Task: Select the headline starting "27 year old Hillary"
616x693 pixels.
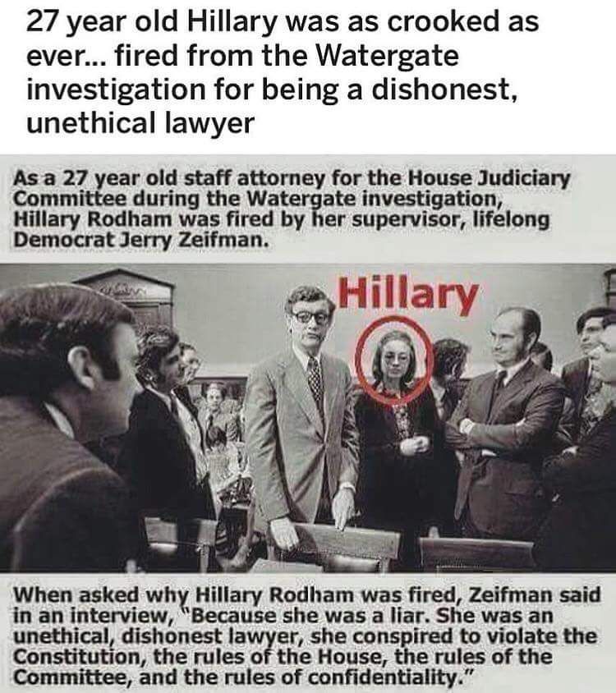Action: coord(283,71)
